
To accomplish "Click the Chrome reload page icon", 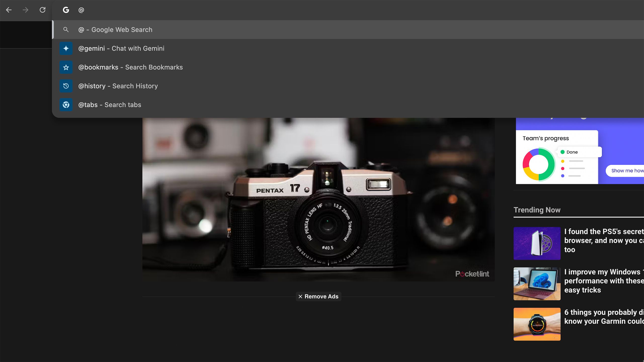I will coord(43,10).
